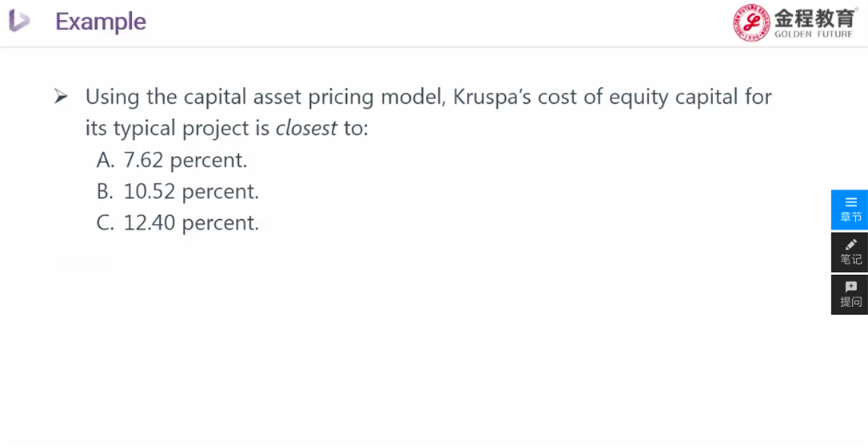Open the 提问 ask-question chat icon
The width and height of the screenshot is (868, 447).
(851, 287)
